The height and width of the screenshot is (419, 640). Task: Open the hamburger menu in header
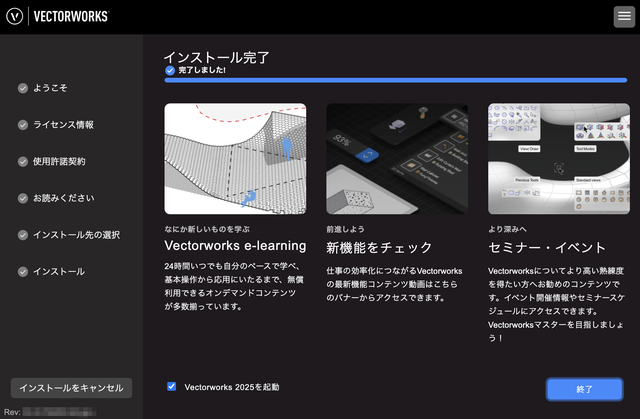click(x=624, y=16)
